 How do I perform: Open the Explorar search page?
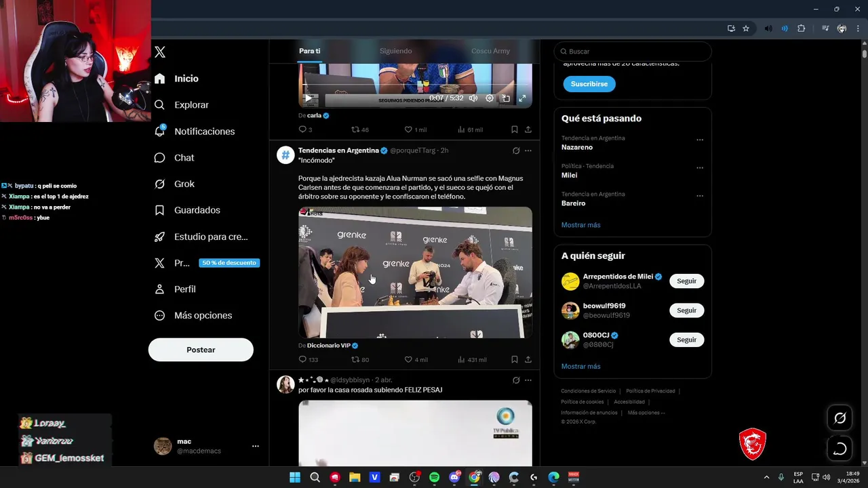coord(181,105)
